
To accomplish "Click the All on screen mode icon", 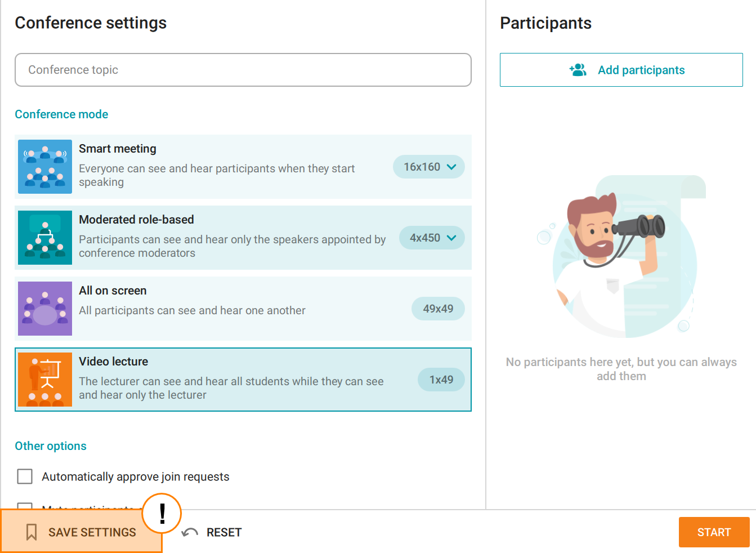I will click(45, 309).
